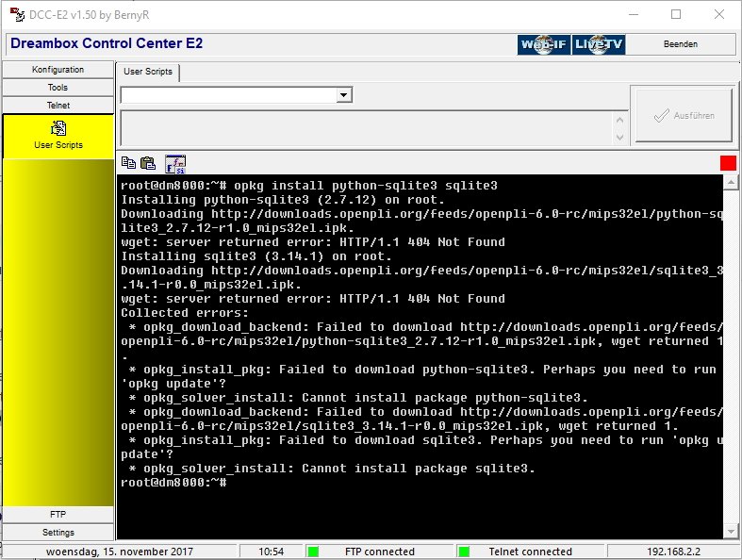
Task: Click the terminal scrollbar up arrow
Action: pos(731,182)
